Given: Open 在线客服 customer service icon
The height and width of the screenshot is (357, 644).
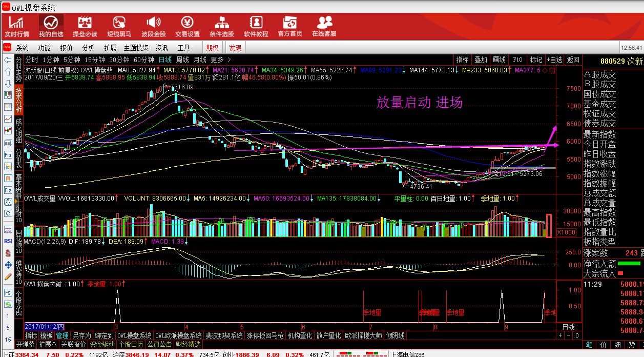Looking at the screenshot, I should coord(324,27).
